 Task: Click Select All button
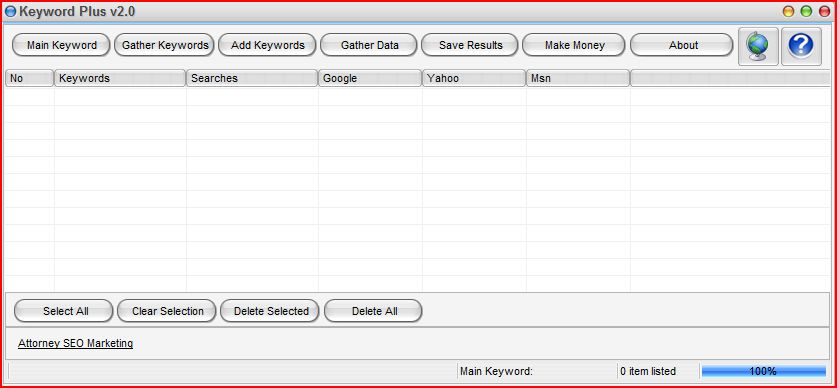64,311
